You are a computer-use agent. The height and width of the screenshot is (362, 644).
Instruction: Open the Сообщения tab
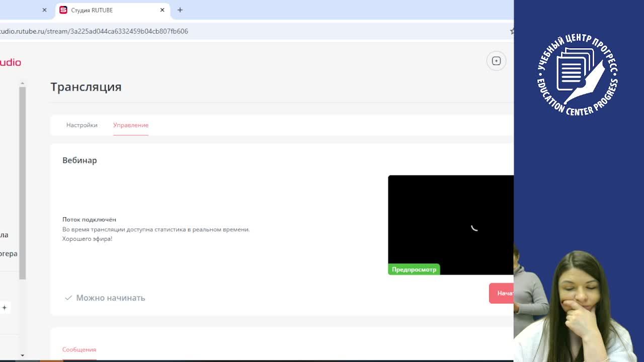(79, 349)
